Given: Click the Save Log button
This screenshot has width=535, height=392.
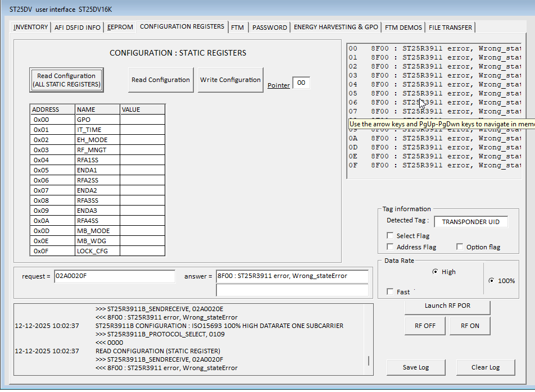Looking at the screenshot, I should click(416, 367).
